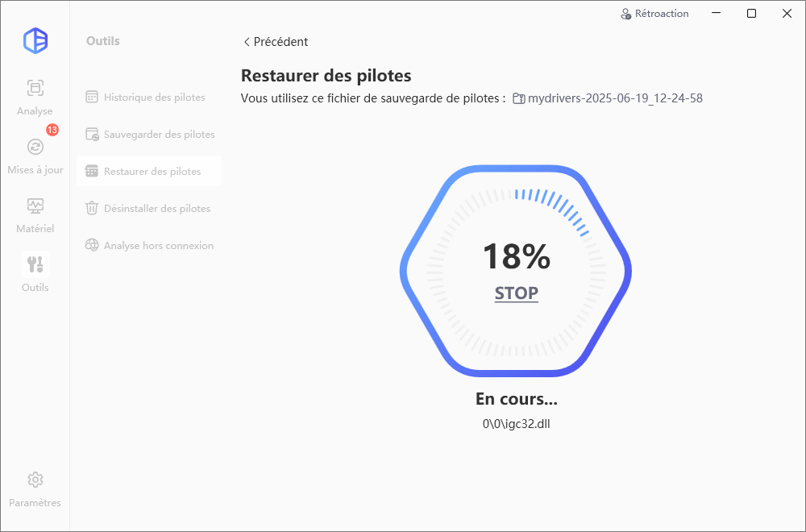The width and height of the screenshot is (806, 532).
Task: Click the Sauvegarder des pilotes icon
Action: coord(92,134)
